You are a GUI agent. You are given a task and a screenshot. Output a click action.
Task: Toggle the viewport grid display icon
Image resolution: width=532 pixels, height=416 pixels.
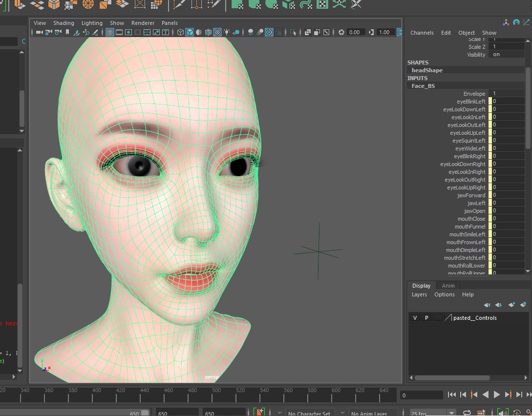[110, 32]
